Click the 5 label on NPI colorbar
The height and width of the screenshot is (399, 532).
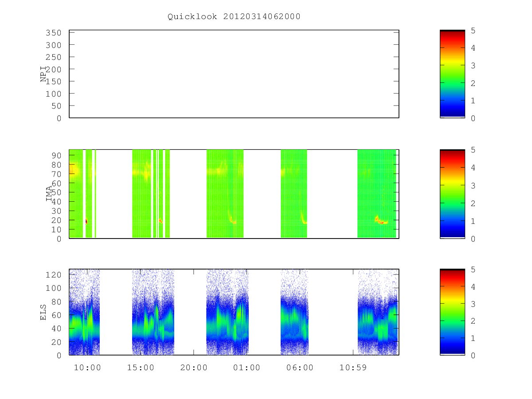(x=473, y=31)
